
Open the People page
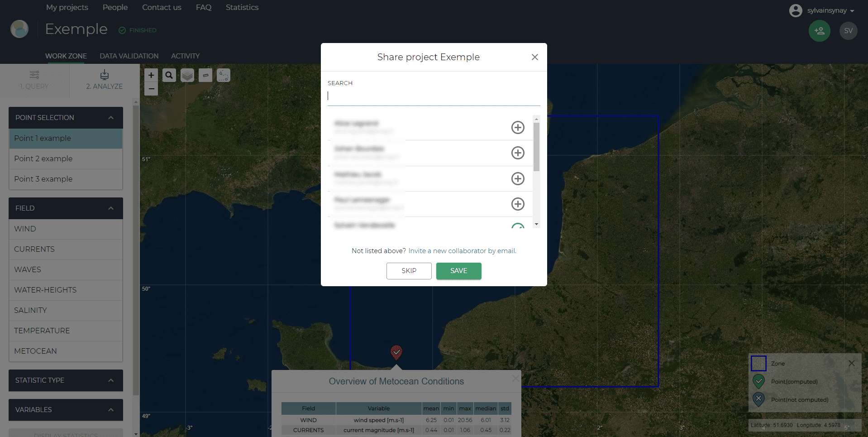[x=115, y=7]
